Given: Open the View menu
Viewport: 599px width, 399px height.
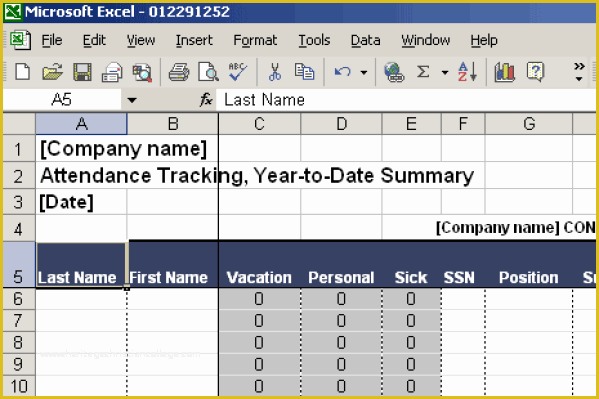Looking at the screenshot, I should point(141,40).
